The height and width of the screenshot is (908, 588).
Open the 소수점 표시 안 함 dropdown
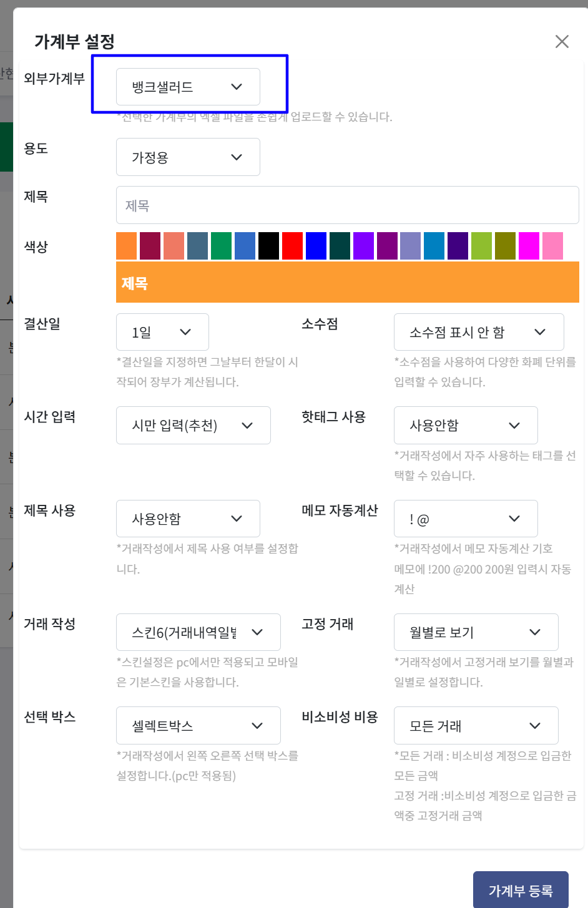point(479,332)
